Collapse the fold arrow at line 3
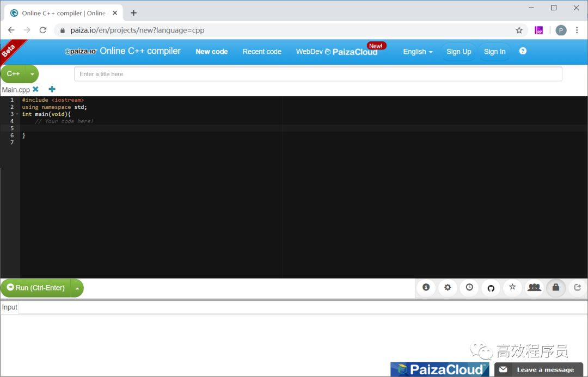The image size is (588, 377). coord(17,114)
